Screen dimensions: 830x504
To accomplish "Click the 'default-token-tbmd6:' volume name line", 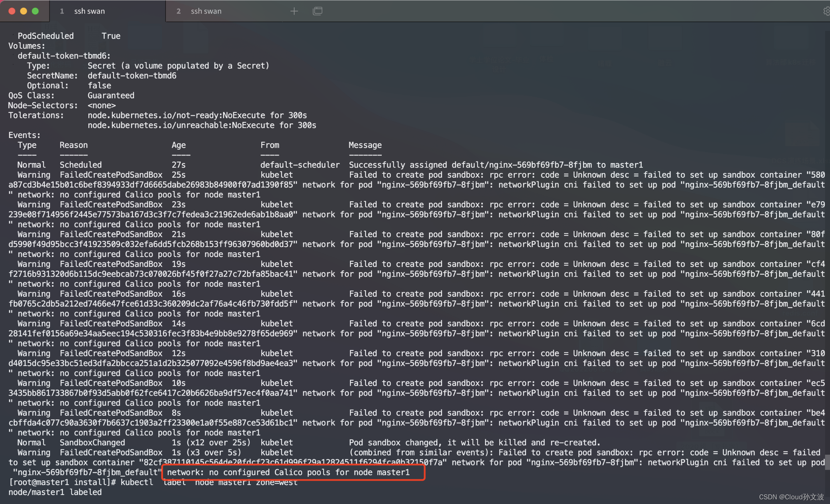I will coord(64,56).
